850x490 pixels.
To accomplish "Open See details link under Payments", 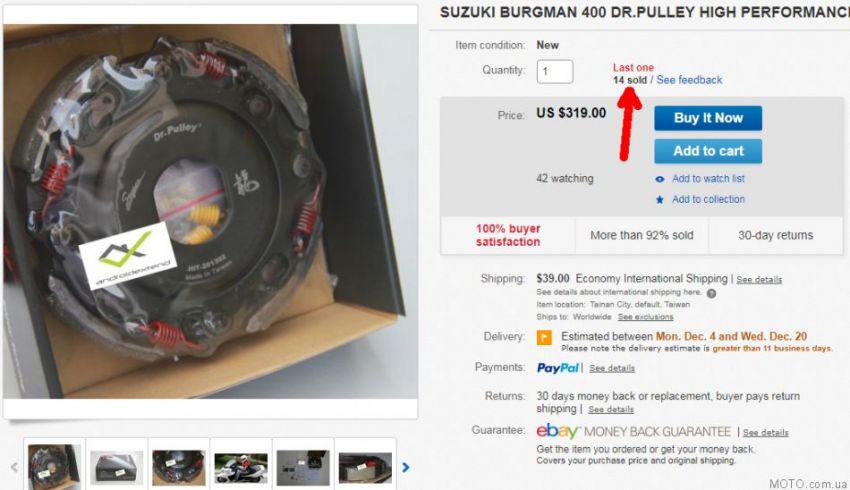I will 612,368.
